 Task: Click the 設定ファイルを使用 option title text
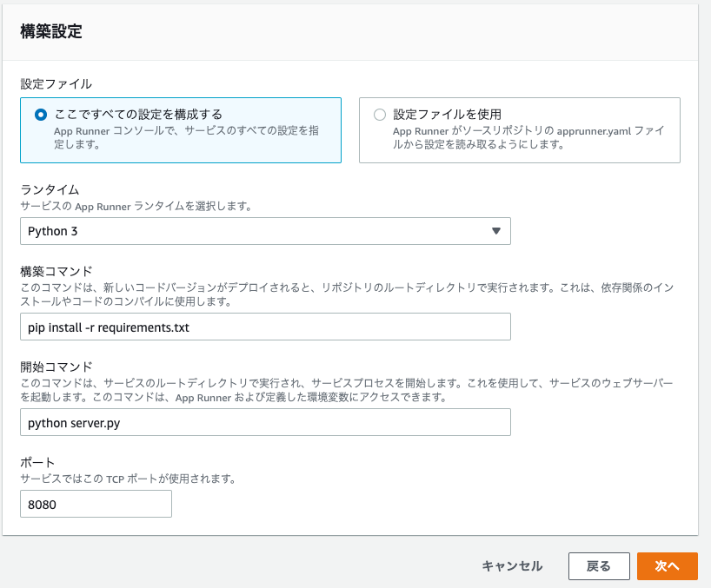[x=447, y=114]
